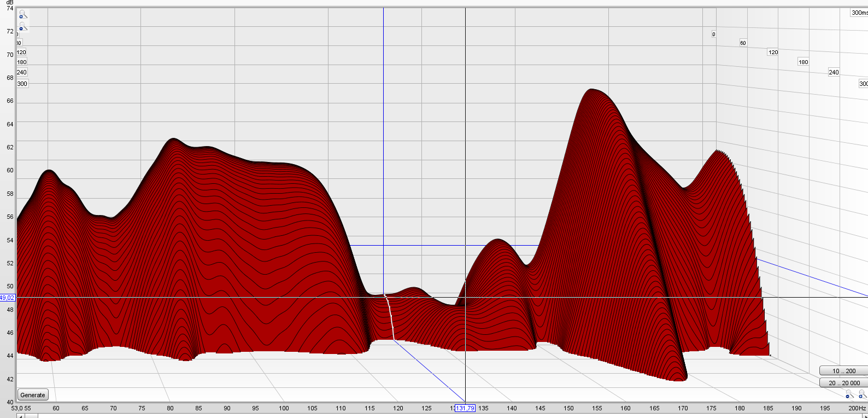Click the vertical zoom-in magnifier icon
Screen dimensions: 868x418
[22, 15]
